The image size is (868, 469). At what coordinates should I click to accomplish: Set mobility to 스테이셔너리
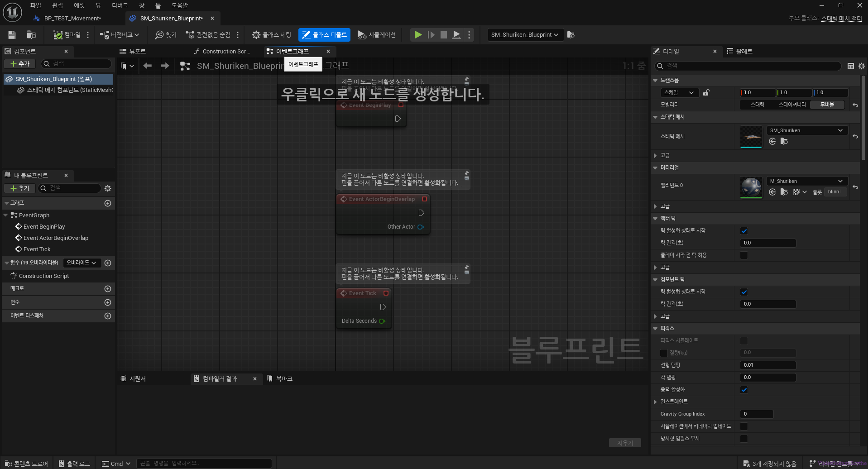coord(792,105)
